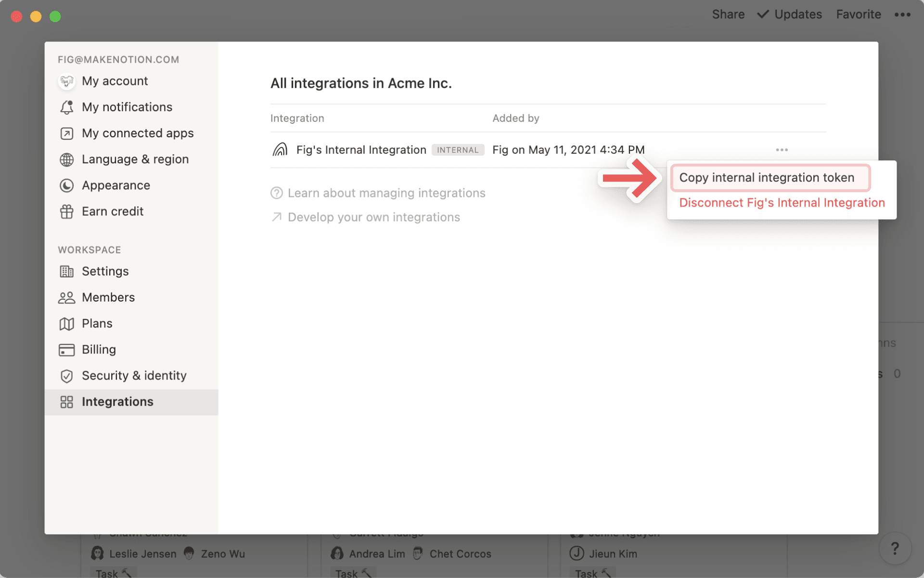This screenshot has height=578, width=924.
Task: Click the My notifications bell icon
Action: (67, 107)
